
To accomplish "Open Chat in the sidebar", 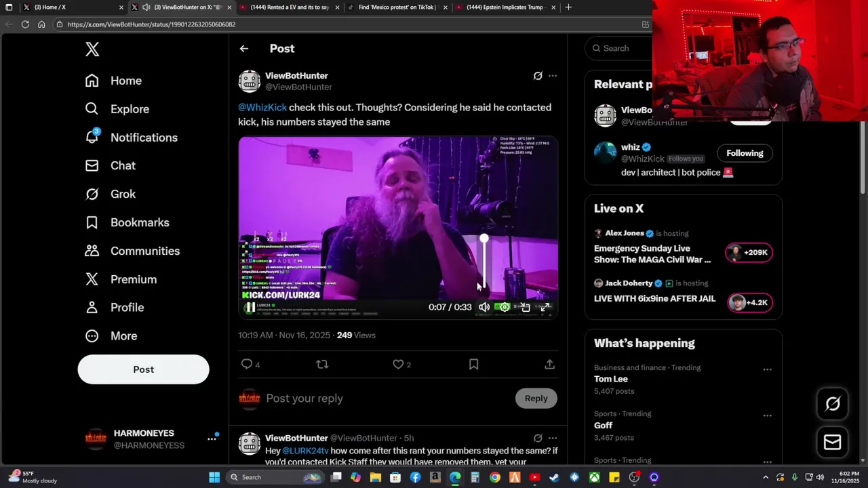I will [x=110, y=165].
